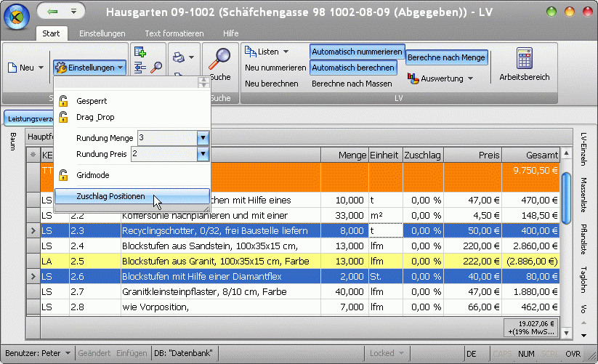This screenshot has height=364, width=598.
Task: Toggle Automatisch nummerieren
Action: [x=357, y=52]
